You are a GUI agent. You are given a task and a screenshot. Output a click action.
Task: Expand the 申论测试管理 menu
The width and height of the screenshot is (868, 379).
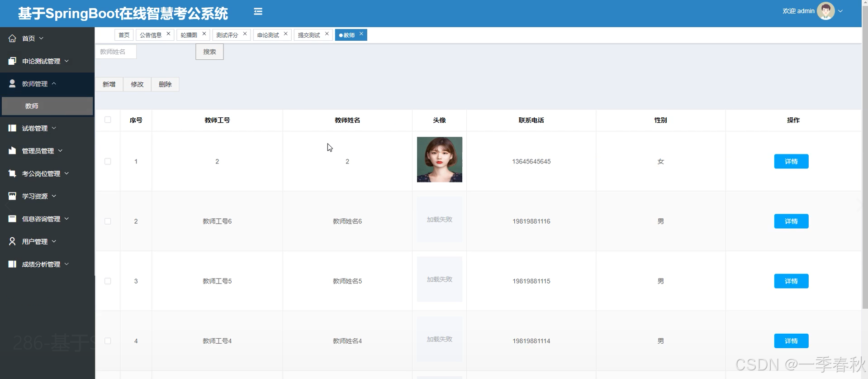point(66,61)
